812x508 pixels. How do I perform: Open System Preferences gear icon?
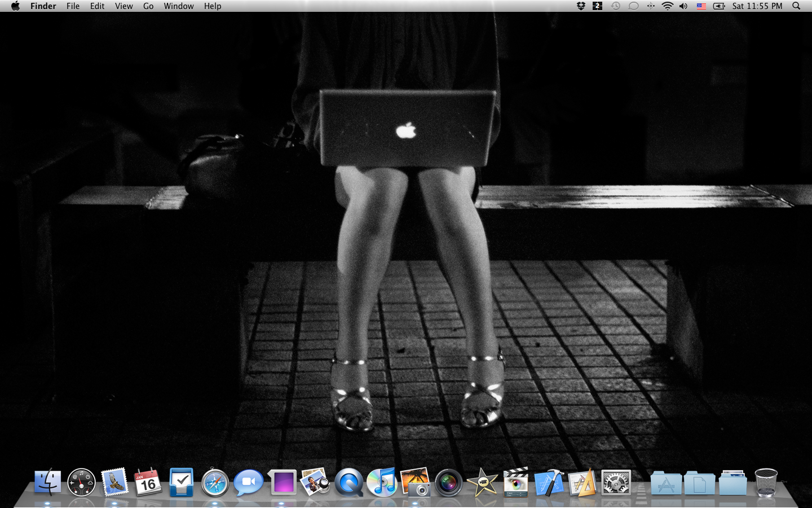point(616,483)
